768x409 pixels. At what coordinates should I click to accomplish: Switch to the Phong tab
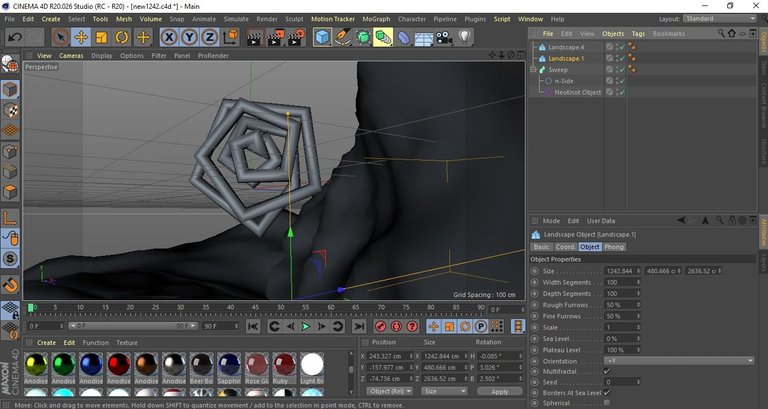click(x=614, y=247)
